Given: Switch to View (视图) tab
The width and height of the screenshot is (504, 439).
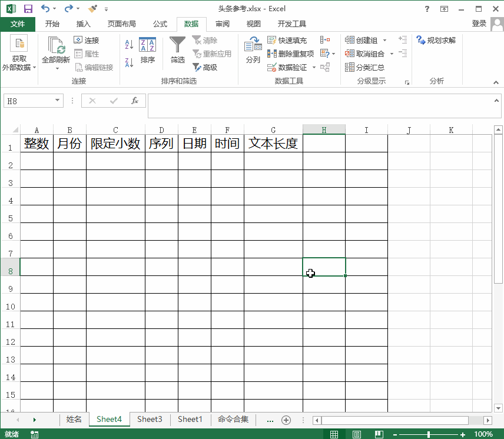Looking at the screenshot, I should click(x=253, y=24).
